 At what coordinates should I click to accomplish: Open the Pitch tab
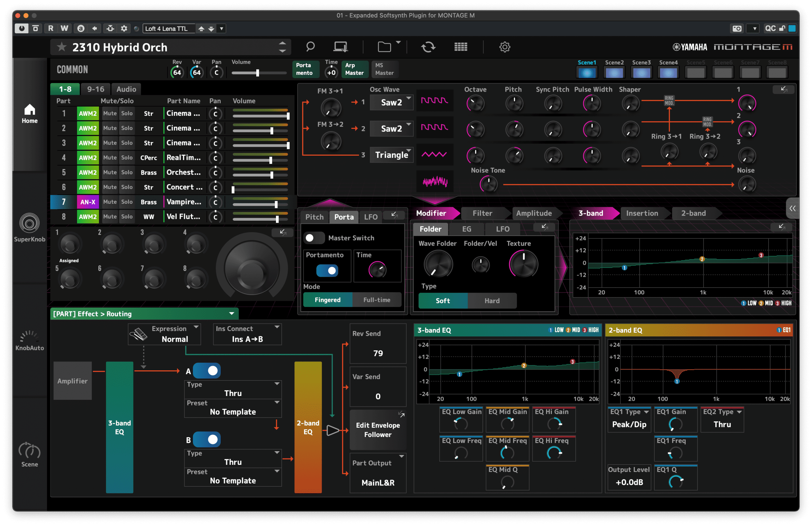314,217
